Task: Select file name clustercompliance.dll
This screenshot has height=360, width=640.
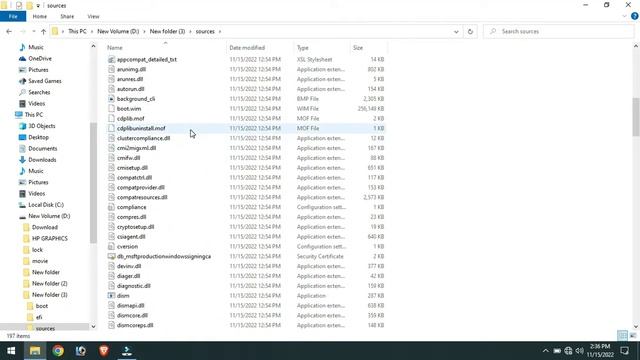Action: click(x=143, y=138)
